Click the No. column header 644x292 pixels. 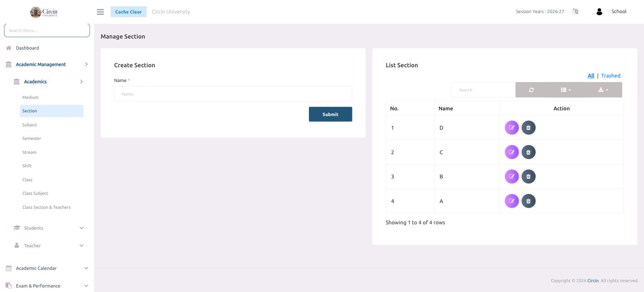410,108
